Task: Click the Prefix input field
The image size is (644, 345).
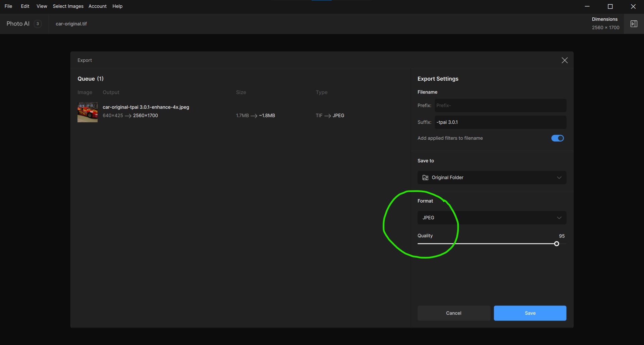Action: click(500, 105)
